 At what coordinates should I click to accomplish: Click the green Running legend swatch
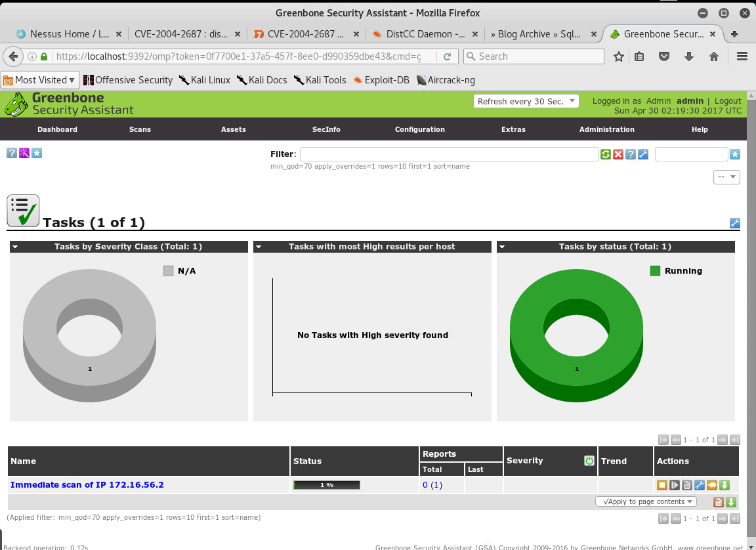[x=655, y=271]
